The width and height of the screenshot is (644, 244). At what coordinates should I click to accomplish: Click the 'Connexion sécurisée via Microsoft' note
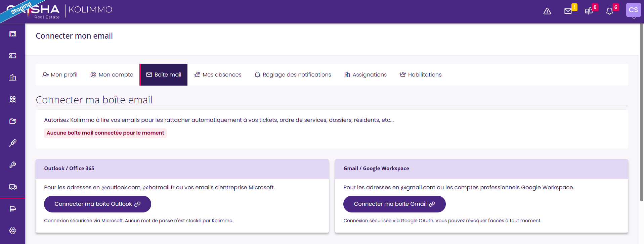[139, 221]
